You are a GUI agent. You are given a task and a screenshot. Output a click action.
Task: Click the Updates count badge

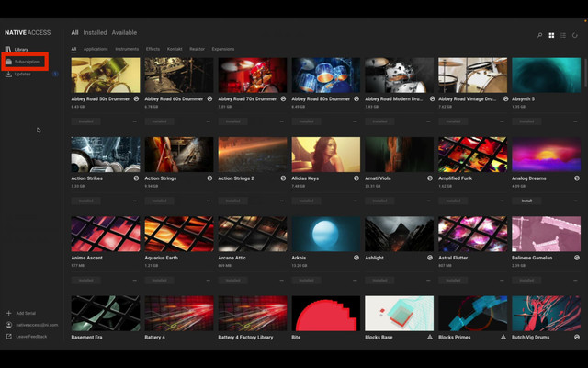click(55, 74)
